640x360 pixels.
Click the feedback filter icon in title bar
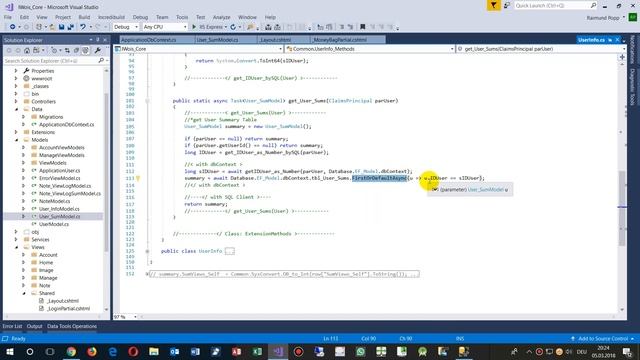coord(493,5)
